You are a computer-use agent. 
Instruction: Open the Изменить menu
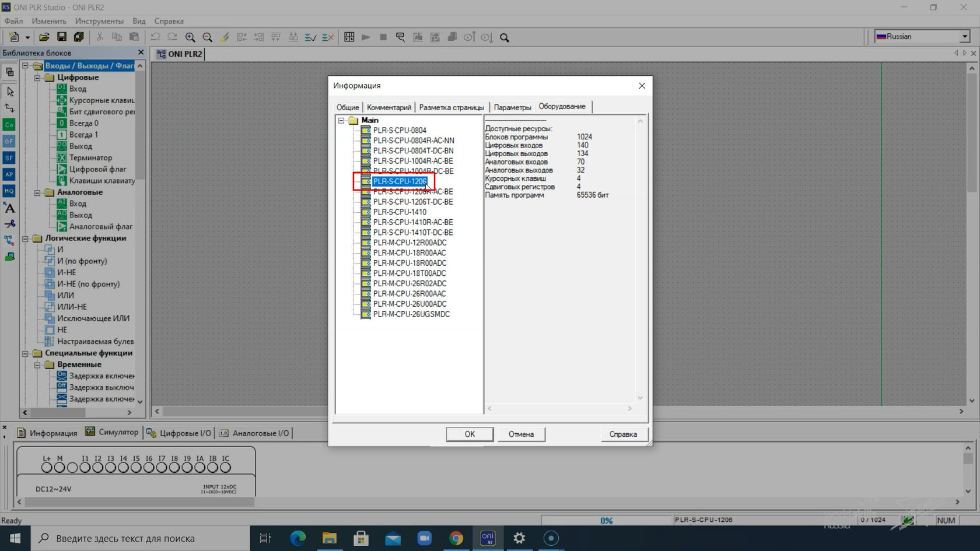pos(48,21)
